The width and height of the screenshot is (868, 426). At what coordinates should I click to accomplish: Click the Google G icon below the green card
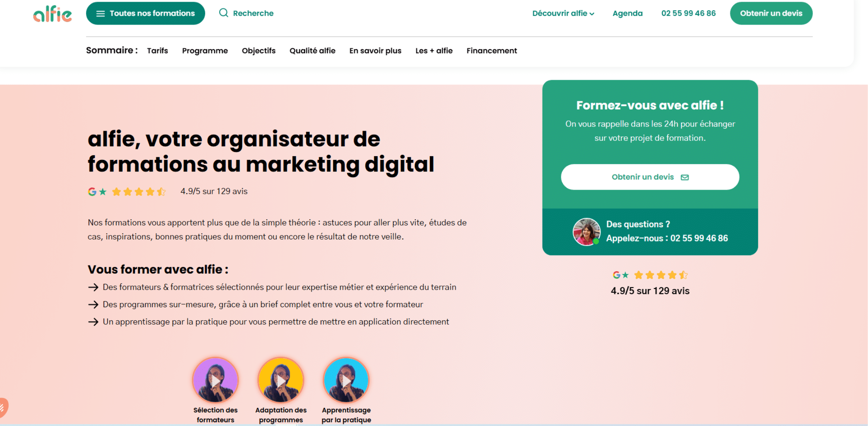pos(617,275)
